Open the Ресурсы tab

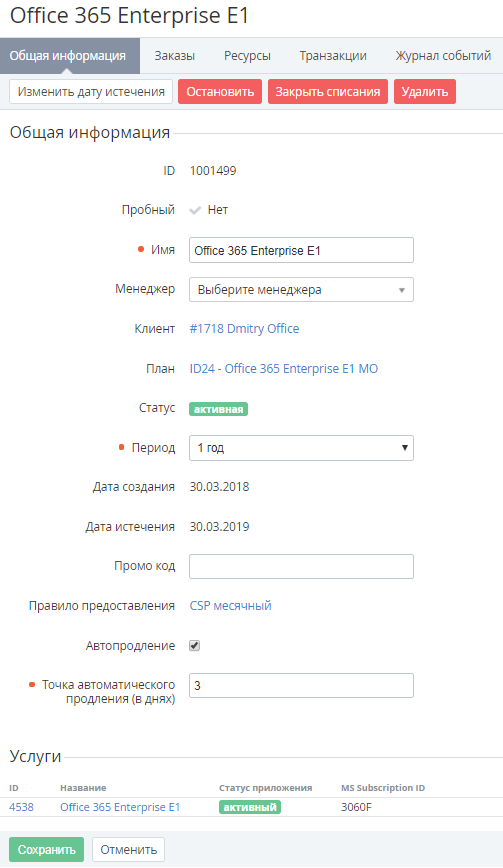(247, 56)
